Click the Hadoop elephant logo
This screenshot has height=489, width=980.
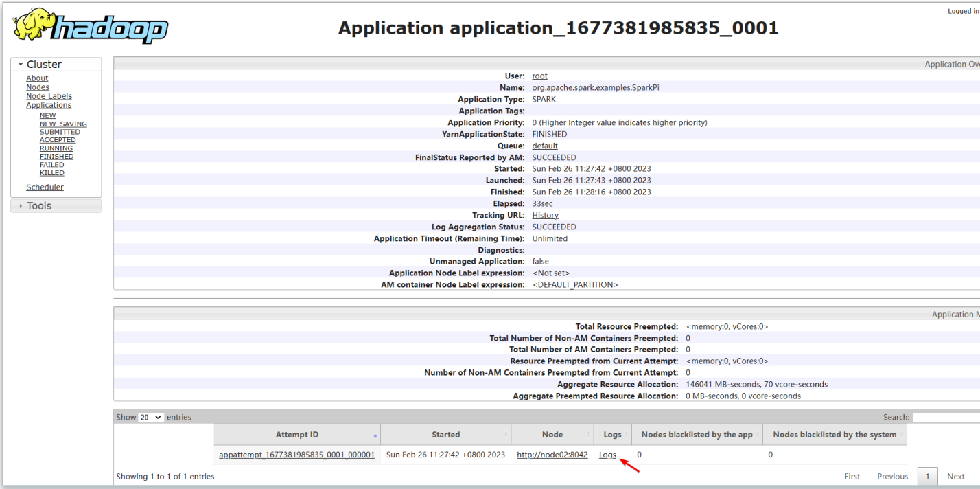(90, 25)
